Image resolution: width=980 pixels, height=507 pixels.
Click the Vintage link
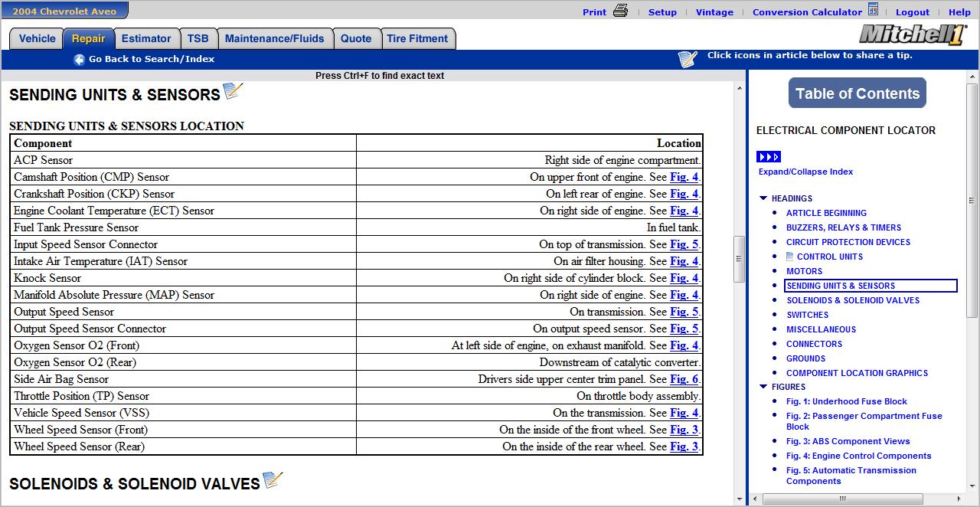(x=714, y=12)
